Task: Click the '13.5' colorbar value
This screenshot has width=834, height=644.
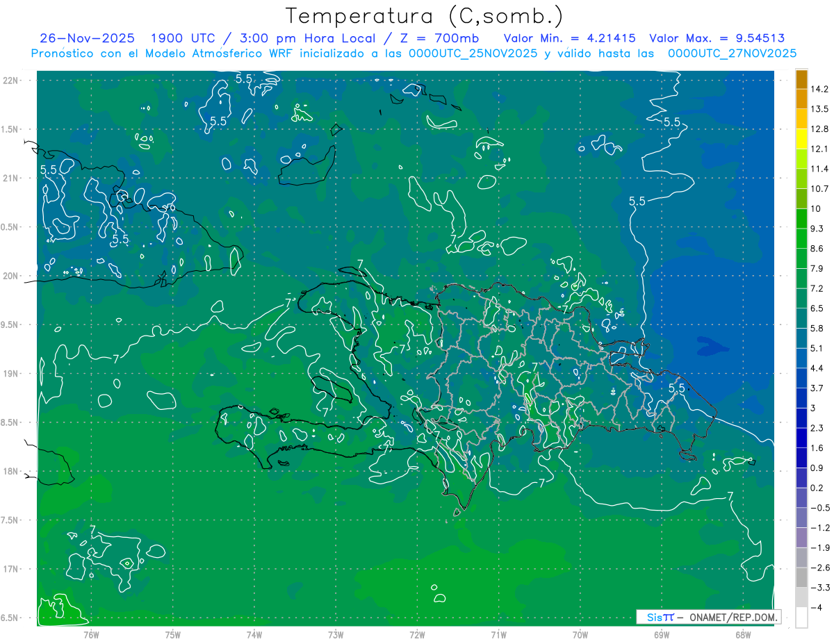Action: point(819,109)
